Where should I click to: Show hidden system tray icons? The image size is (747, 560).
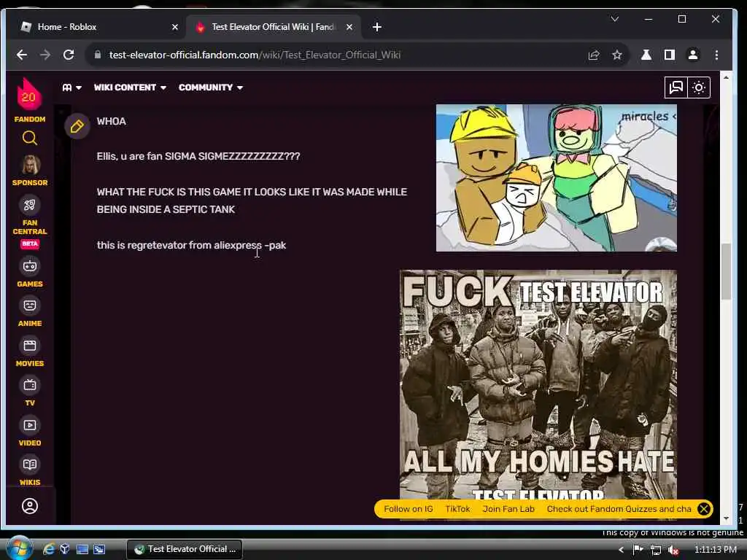(x=621, y=550)
